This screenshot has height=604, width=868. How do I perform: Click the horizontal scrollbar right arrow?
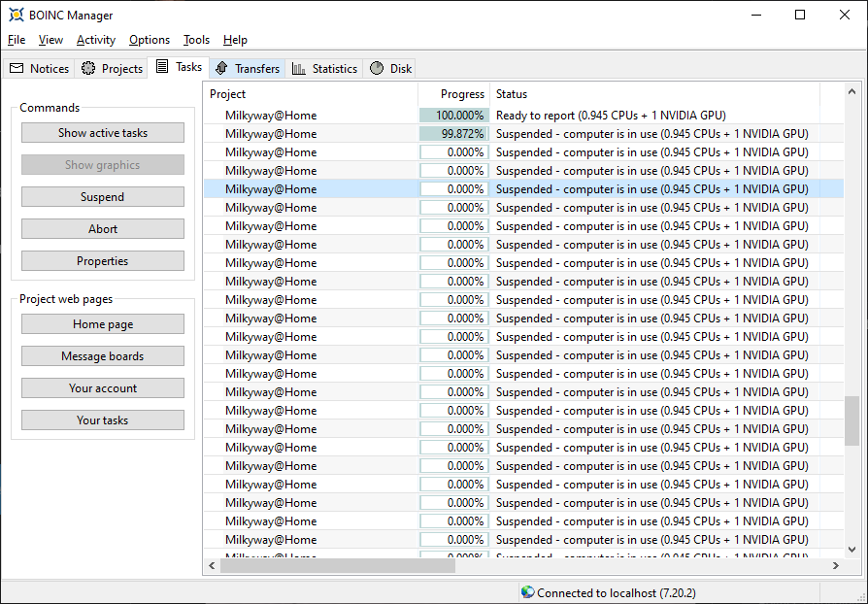(x=836, y=565)
